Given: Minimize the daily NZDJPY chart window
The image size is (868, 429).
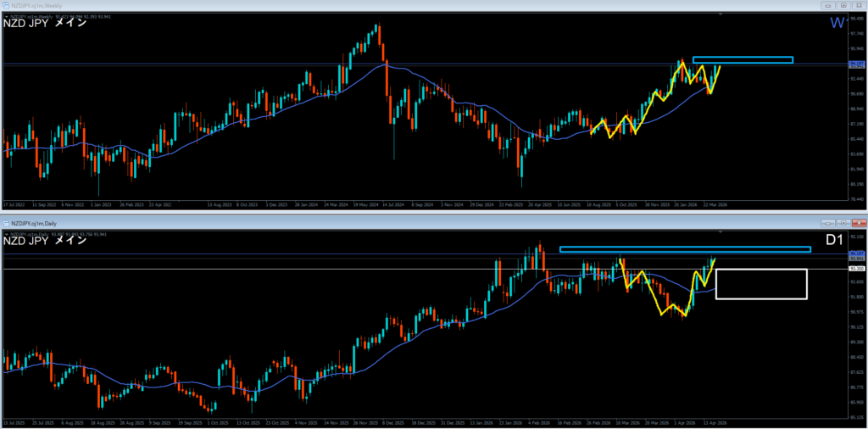Looking at the screenshot, I should (x=828, y=221).
